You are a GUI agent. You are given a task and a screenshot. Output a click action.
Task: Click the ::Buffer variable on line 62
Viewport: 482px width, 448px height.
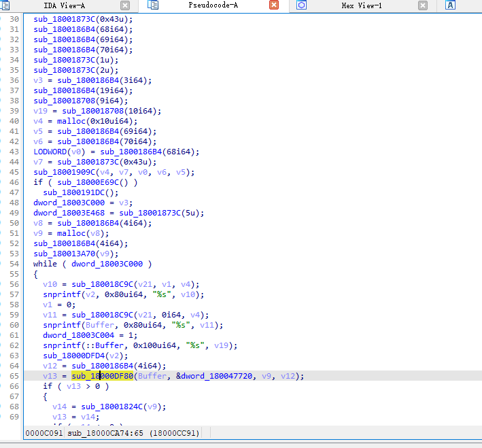click(105, 345)
